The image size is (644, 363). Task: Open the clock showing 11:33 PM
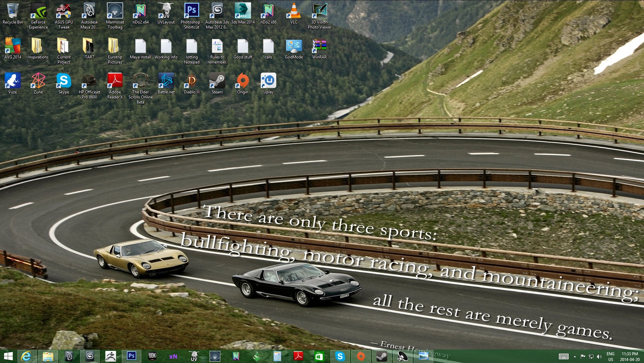630,356
